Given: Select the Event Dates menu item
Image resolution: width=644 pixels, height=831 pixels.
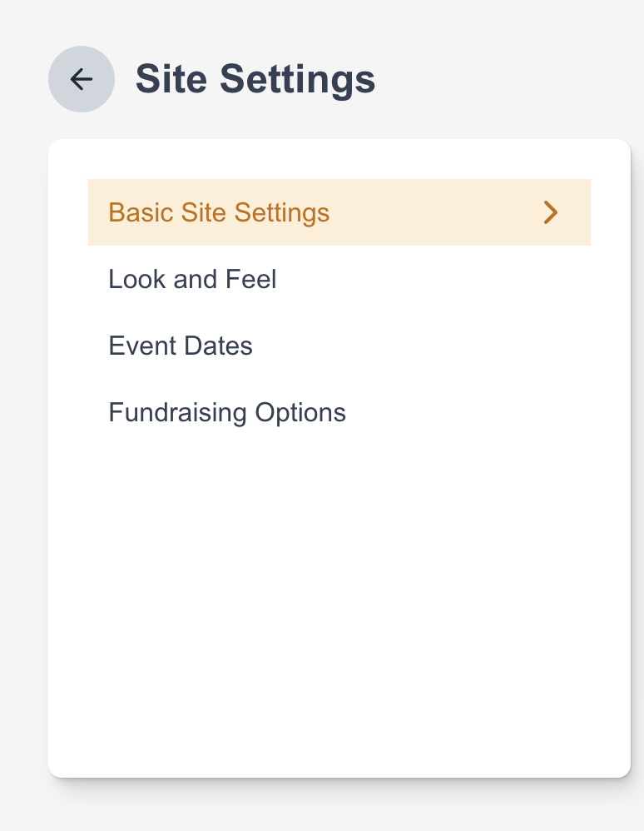Looking at the screenshot, I should tap(181, 346).
